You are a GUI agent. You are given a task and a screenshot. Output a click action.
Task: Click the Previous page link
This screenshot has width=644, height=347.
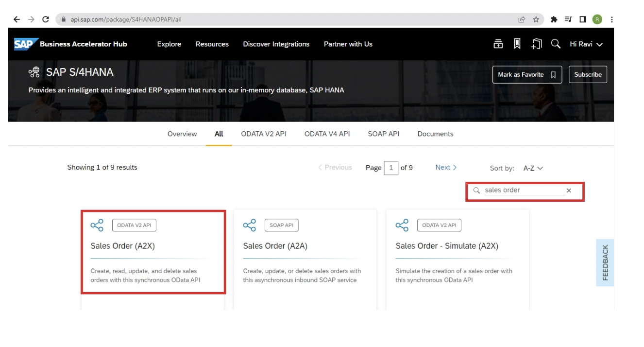pos(335,168)
